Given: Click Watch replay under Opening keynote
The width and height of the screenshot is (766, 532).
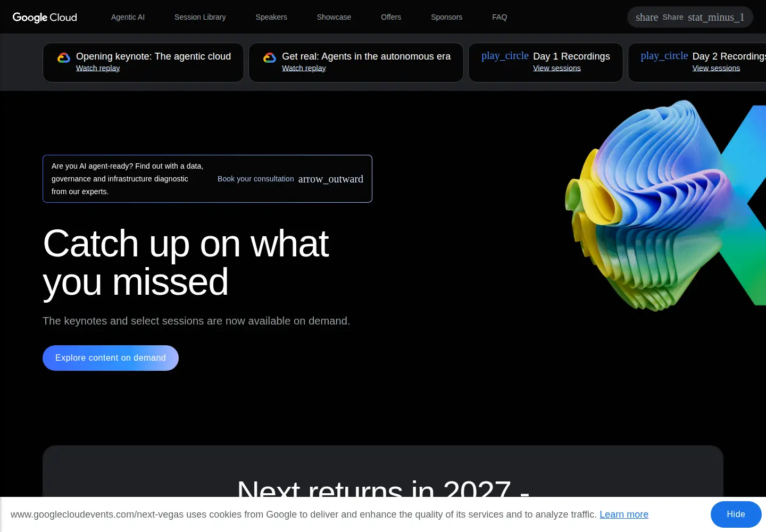Looking at the screenshot, I should coord(98,68).
